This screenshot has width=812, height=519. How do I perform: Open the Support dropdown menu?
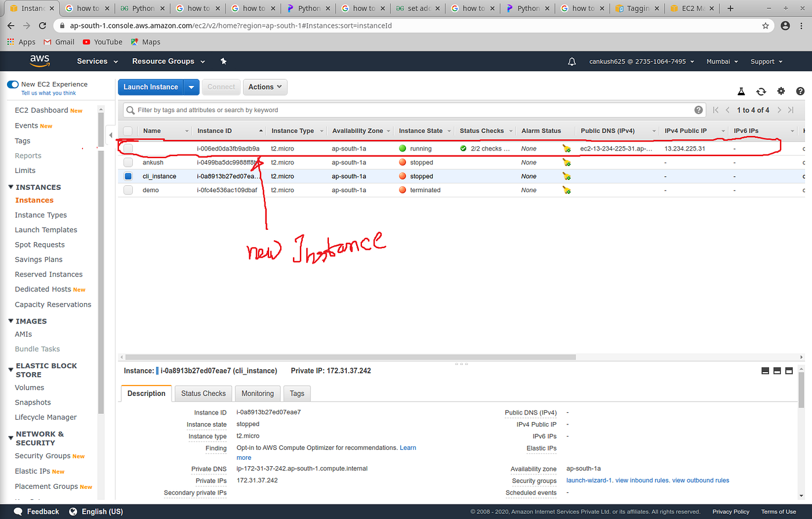pyautogui.click(x=766, y=62)
